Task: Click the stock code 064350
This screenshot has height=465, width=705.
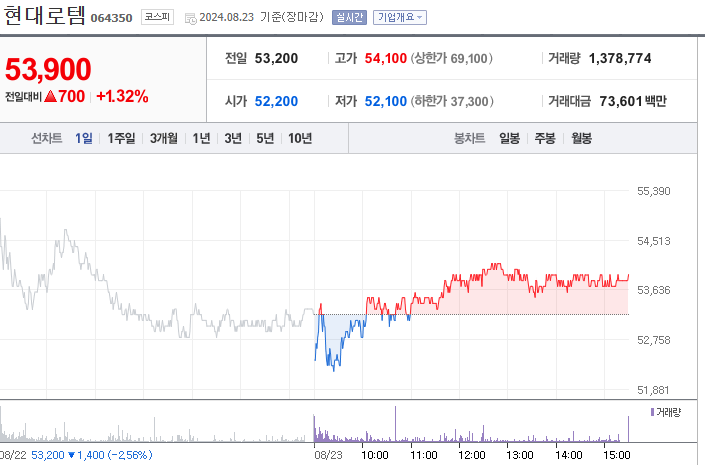Action: 112,18
